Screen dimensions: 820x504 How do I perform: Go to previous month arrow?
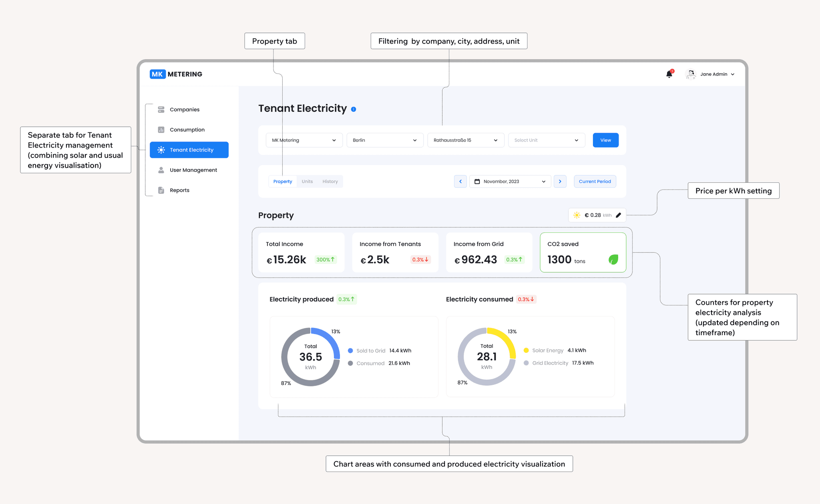point(460,182)
